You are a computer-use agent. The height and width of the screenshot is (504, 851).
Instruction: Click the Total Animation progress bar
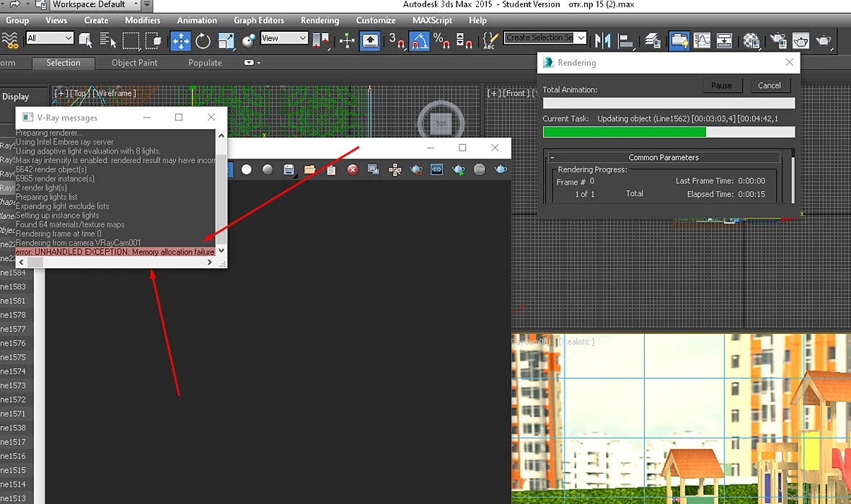(669, 103)
